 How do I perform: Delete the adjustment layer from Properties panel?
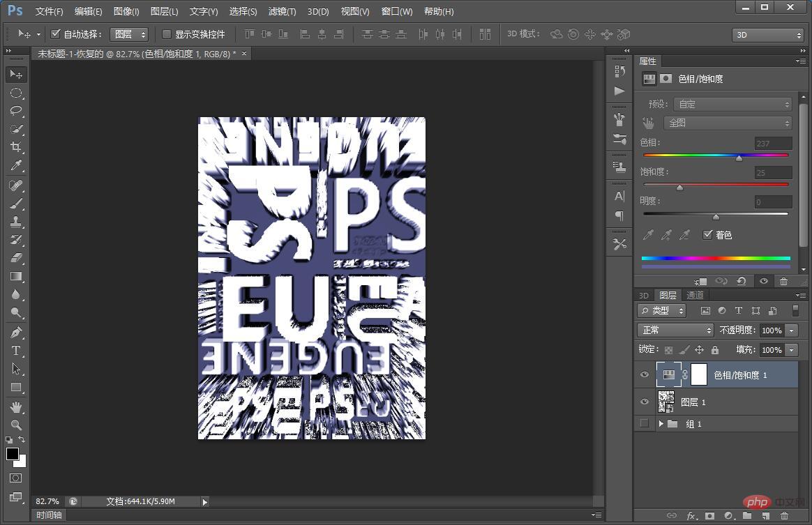(x=783, y=281)
